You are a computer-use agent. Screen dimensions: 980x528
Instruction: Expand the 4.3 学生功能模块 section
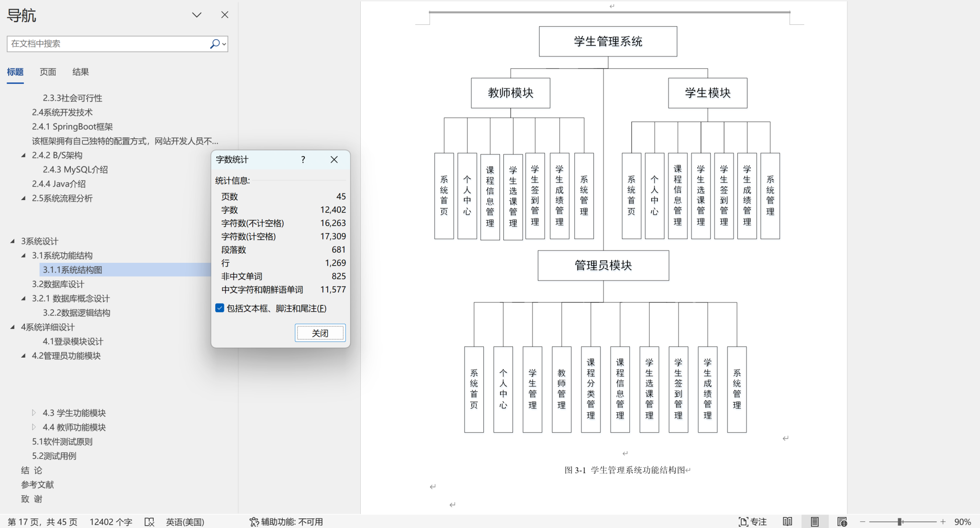click(33, 413)
